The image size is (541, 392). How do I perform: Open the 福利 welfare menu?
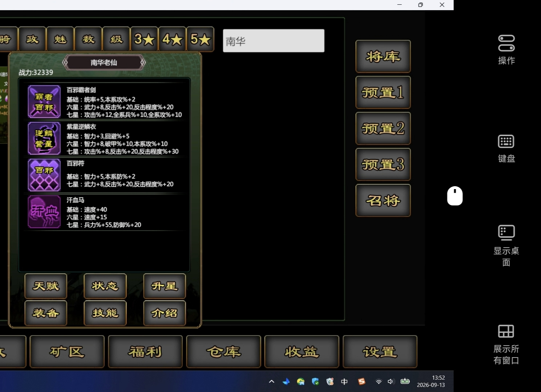coord(145,352)
